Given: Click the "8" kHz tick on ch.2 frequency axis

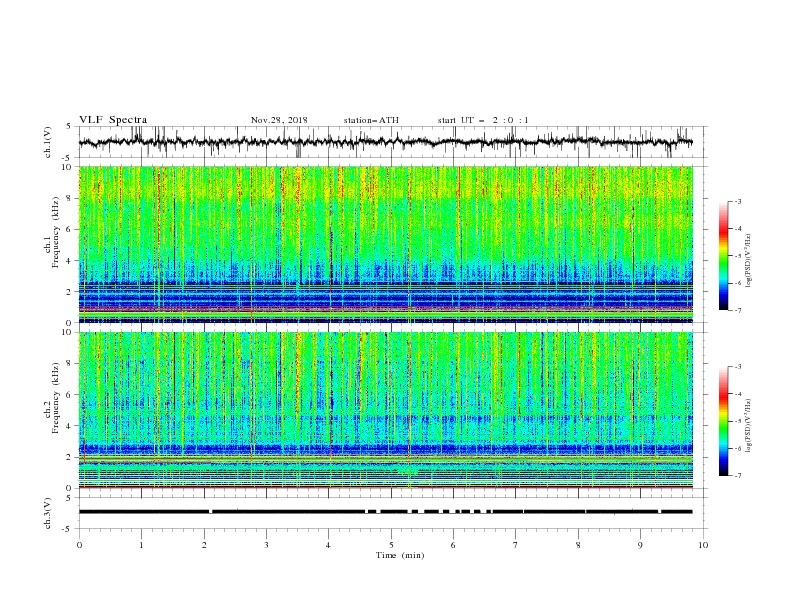Looking at the screenshot, I should click(69, 364).
